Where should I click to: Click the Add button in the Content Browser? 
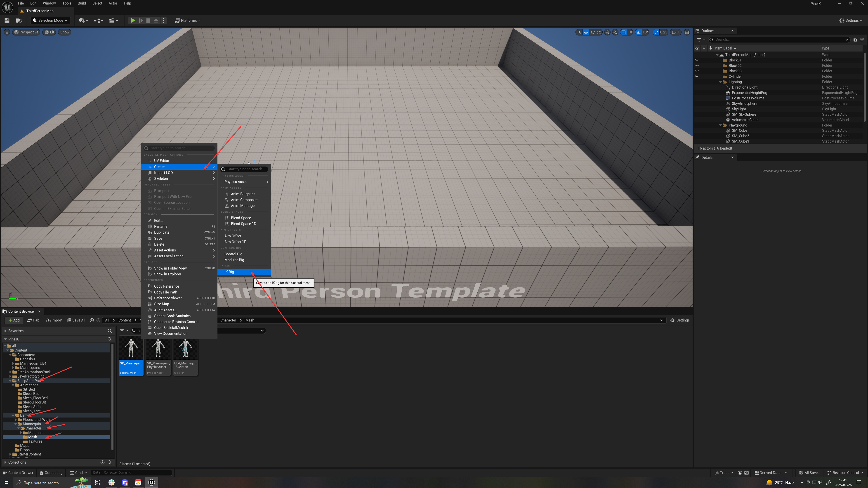[14, 320]
